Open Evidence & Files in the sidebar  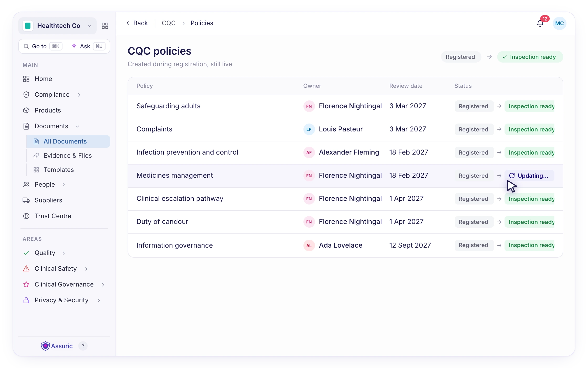click(x=68, y=156)
